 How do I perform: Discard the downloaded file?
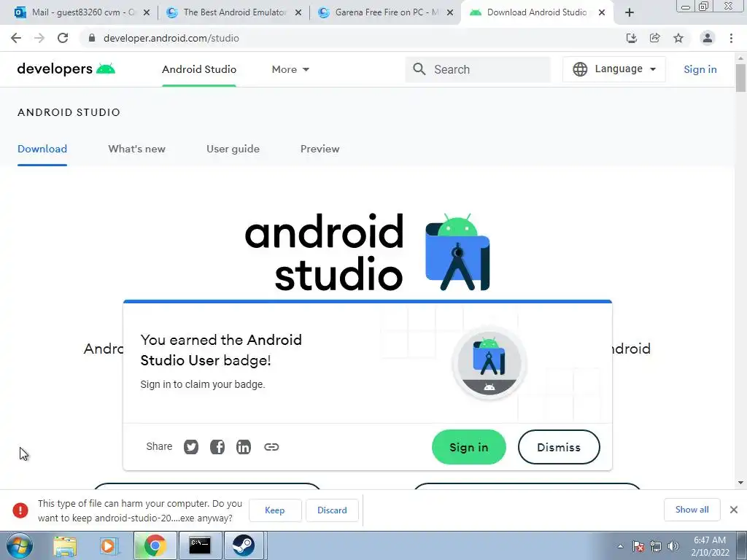[x=332, y=510]
